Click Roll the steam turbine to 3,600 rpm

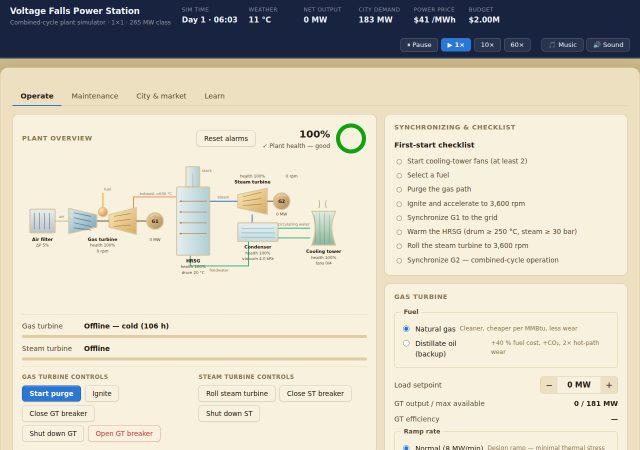point(468,246)
